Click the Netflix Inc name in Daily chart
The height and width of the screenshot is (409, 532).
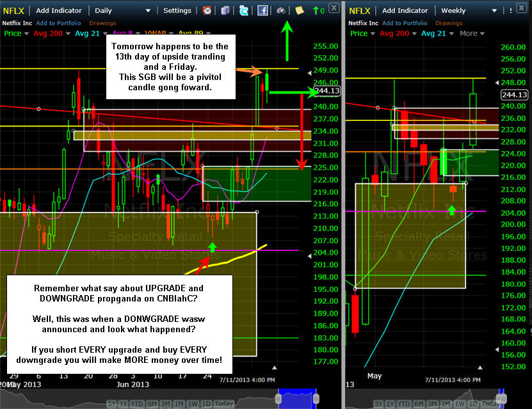pos(17,23)
